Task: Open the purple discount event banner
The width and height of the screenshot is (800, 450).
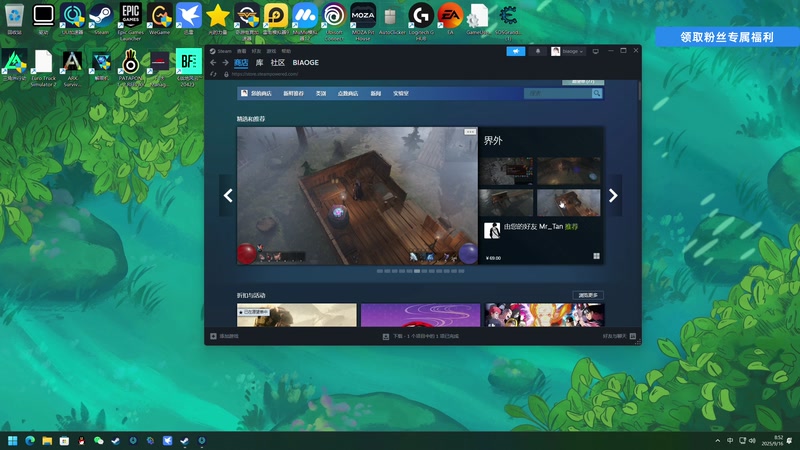Action: [x=420, y=315]
